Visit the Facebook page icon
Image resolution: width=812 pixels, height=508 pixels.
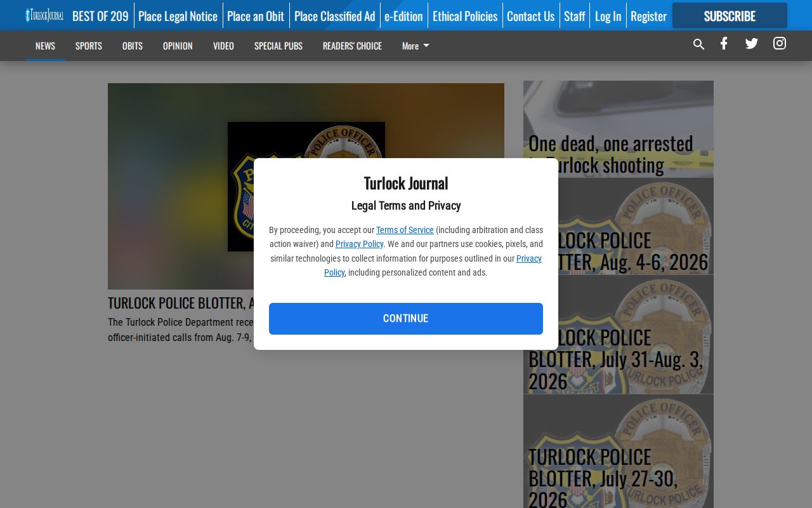pyautogui.click(x=724, y=44)
